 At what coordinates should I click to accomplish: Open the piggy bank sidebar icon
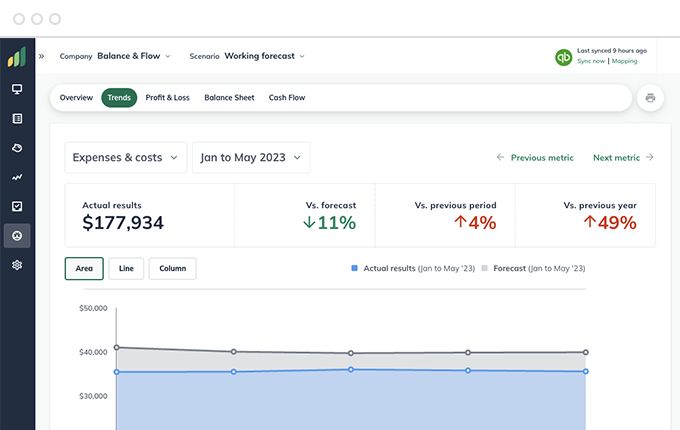[x=17, y=148]
